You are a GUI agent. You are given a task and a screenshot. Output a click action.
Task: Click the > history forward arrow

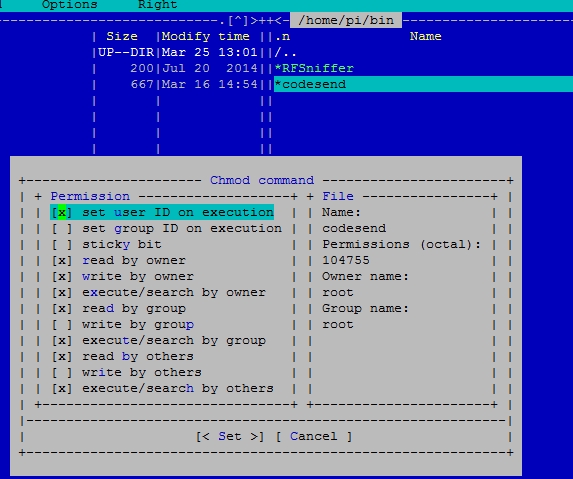click(254, 21)
